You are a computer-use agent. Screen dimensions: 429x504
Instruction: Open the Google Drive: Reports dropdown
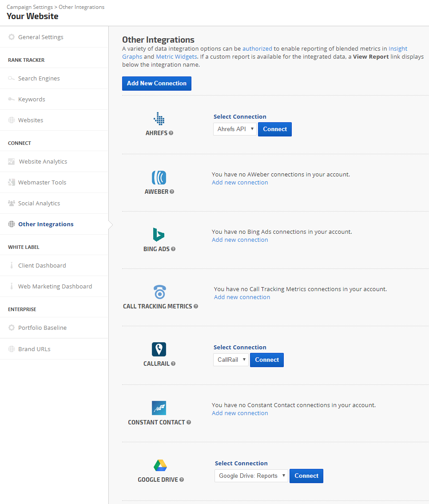pyautogui.click(x=251, y=476)
